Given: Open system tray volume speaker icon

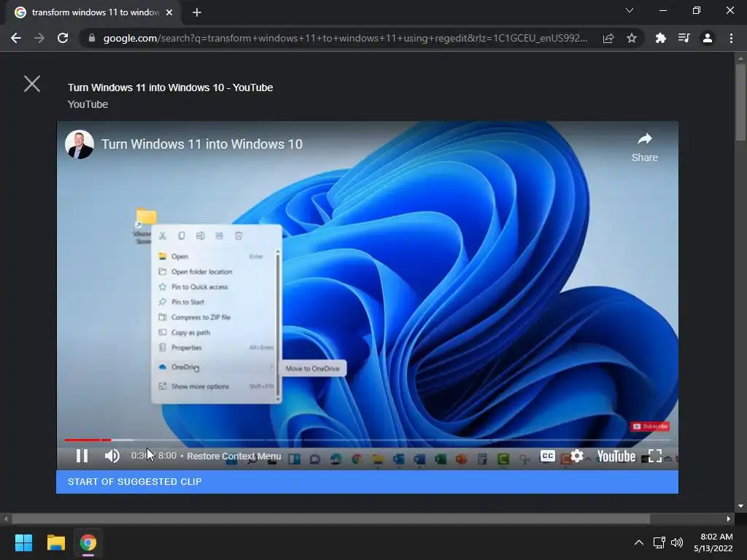Looking at the screenshot, I should pyautogui.click(x=676, y=542).
